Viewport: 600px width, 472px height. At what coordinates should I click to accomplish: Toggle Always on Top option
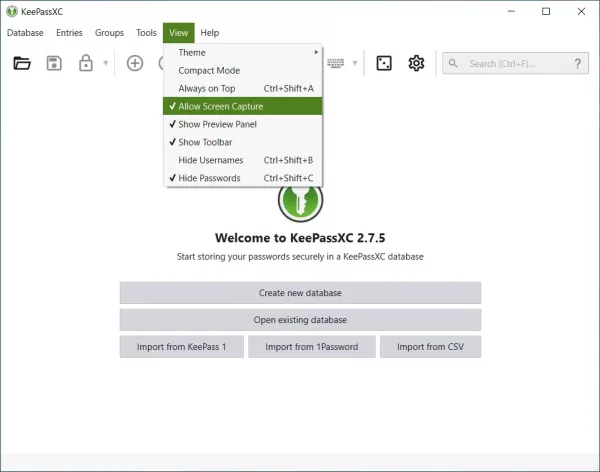(x=243, y=88)
